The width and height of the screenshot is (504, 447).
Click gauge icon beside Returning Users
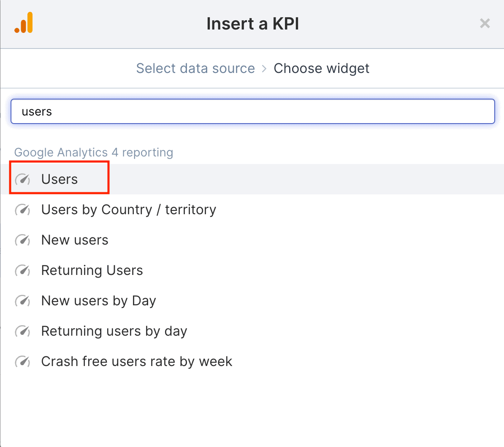tap(22, 270)
